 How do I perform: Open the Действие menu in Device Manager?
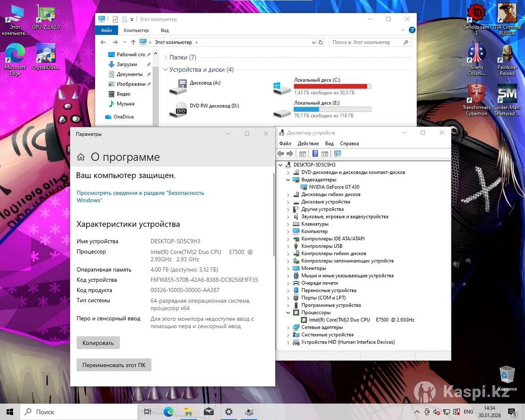(x=308, y=143)
